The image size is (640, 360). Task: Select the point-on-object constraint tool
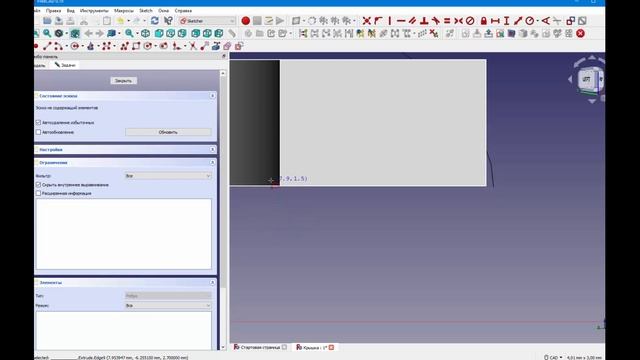[378, 20]
